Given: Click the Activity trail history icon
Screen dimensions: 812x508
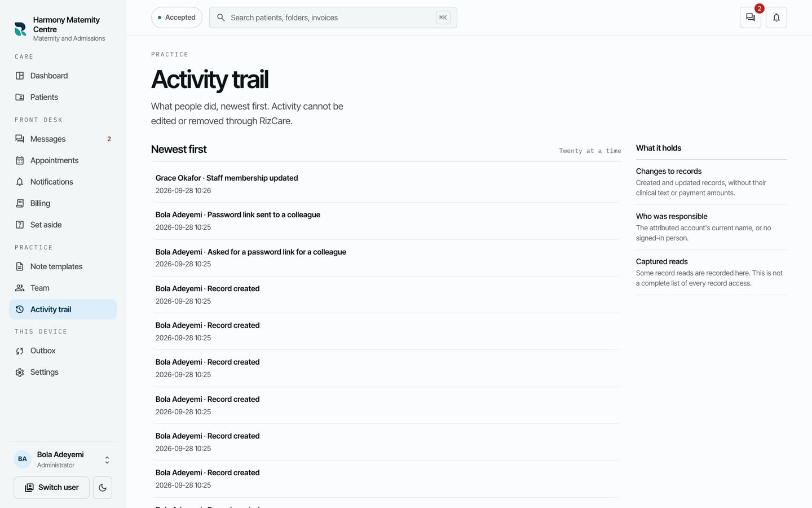Looking at the screenshot, I should pos(20,309).
